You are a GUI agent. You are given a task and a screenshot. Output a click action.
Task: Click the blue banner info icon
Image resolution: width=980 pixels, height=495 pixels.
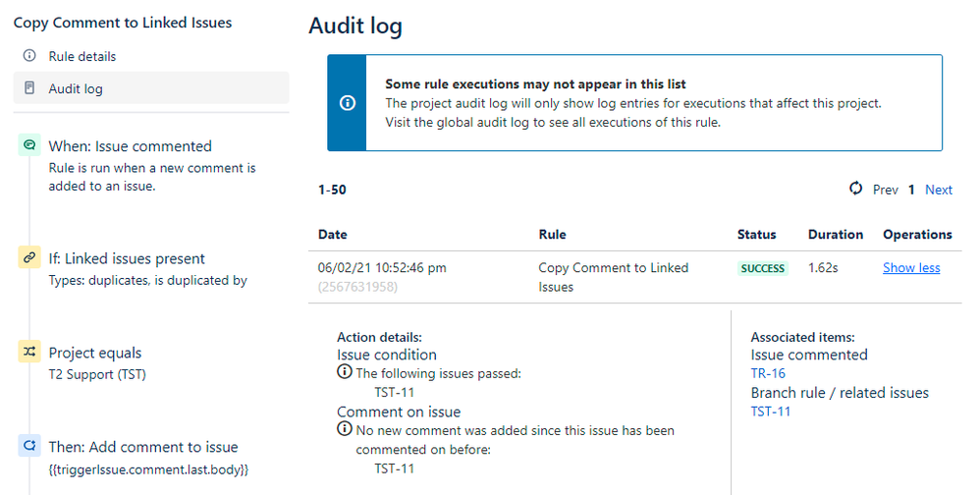coord(348,103)
